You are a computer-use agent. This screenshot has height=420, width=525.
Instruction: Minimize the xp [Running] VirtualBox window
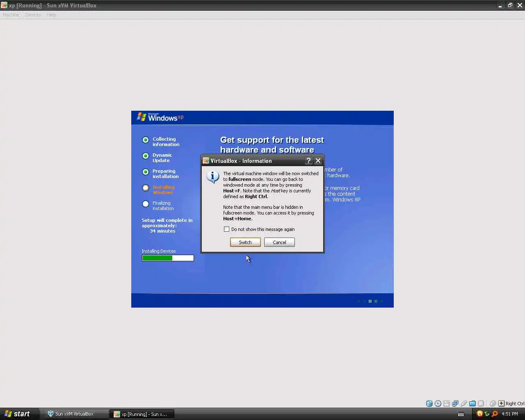click(x=500, y=5)
